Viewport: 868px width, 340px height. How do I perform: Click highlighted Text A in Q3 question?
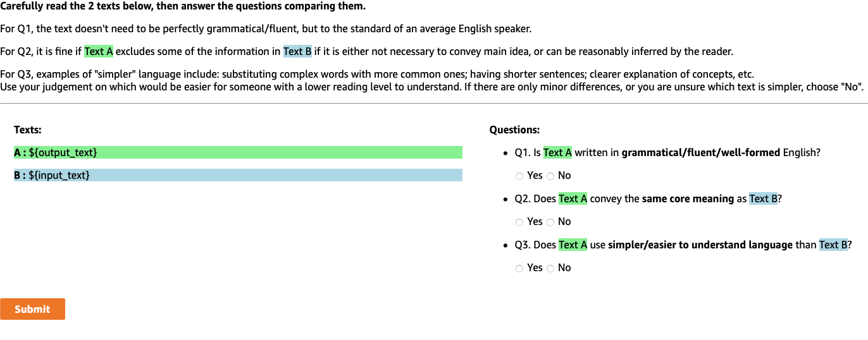tap(573, 245)
